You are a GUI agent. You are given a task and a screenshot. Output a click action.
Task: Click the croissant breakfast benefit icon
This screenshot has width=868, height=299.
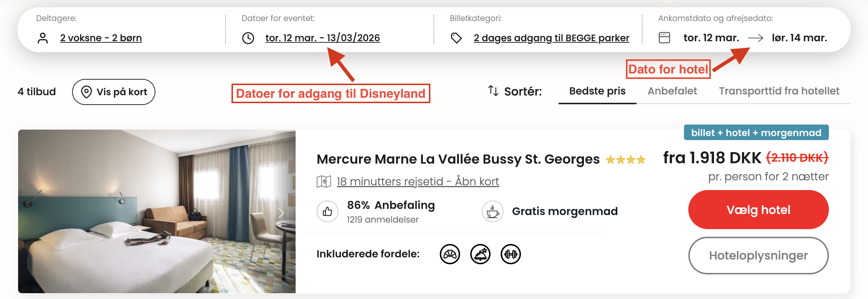coord(450,254)
